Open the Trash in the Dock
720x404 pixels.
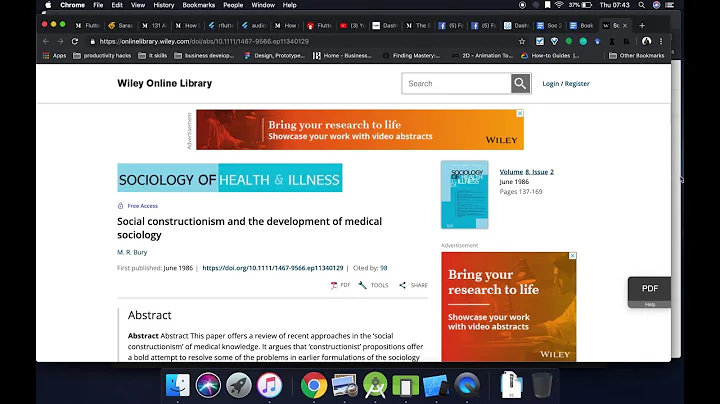point(542,385)
